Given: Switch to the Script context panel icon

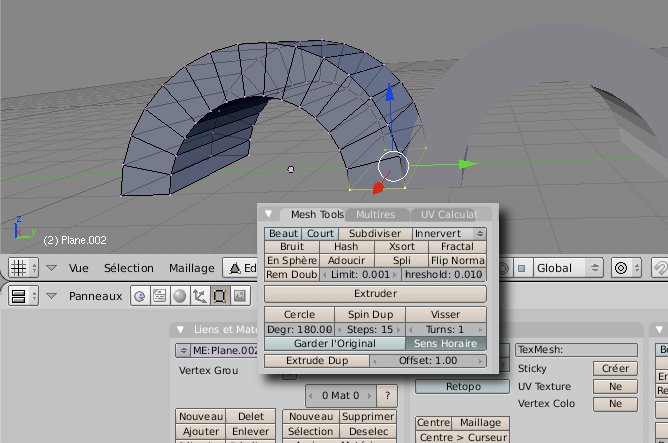Looking at the screenshot, I should pos(160,296).
